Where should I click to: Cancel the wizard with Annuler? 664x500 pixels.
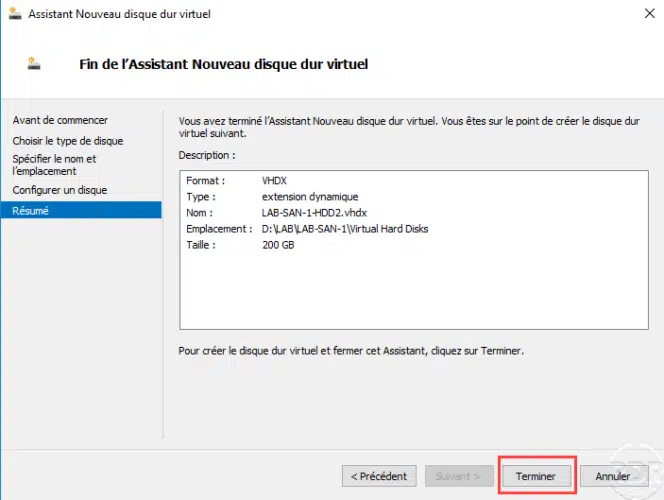pyautogui.click(x=614, y=476)
